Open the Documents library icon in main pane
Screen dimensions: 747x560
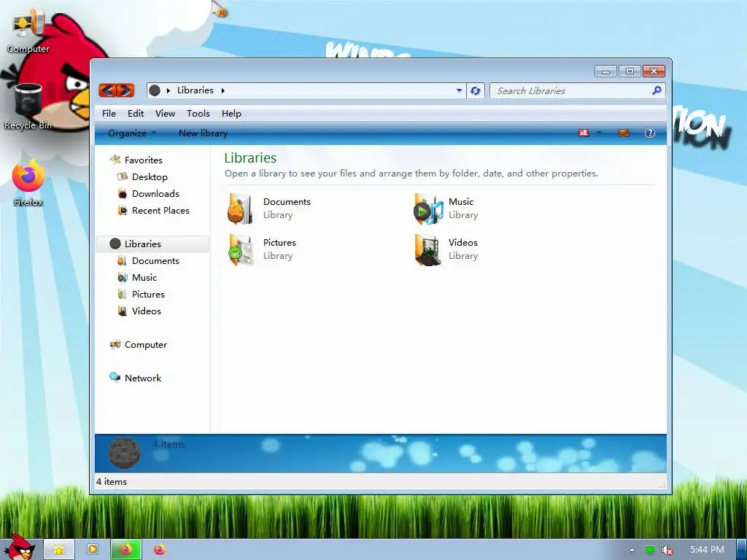coord(240,208)
